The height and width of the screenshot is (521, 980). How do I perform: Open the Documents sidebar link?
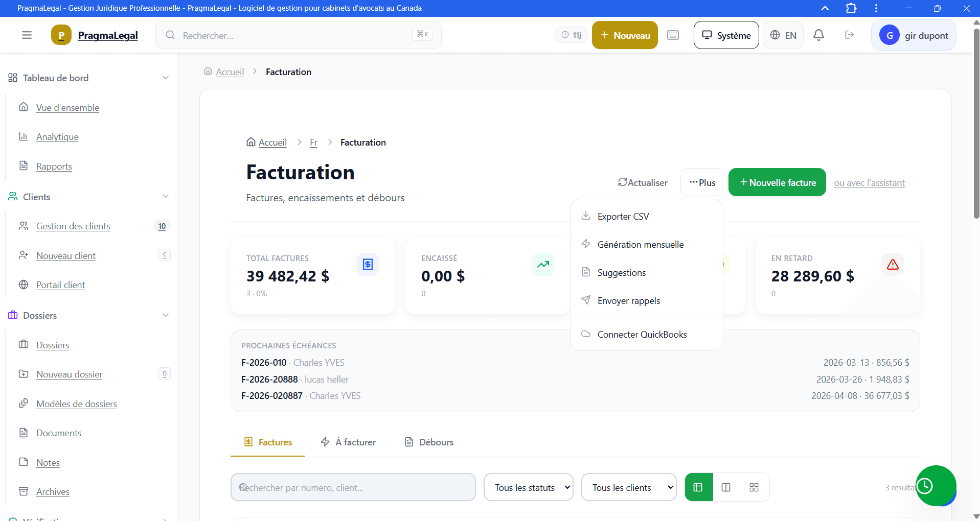59,433
